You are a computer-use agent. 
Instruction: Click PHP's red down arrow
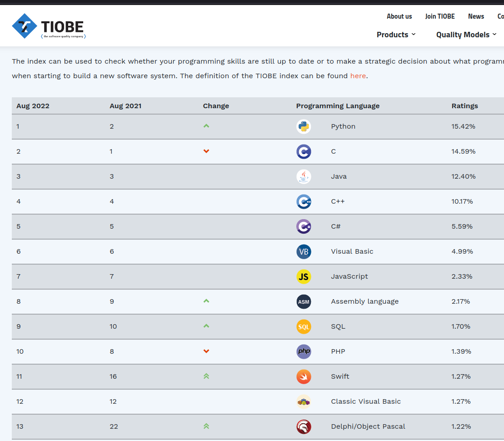click(206, 351)
